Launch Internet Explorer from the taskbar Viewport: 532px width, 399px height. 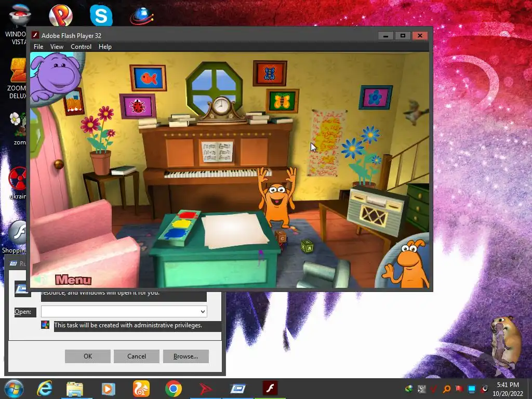point(45,389)
